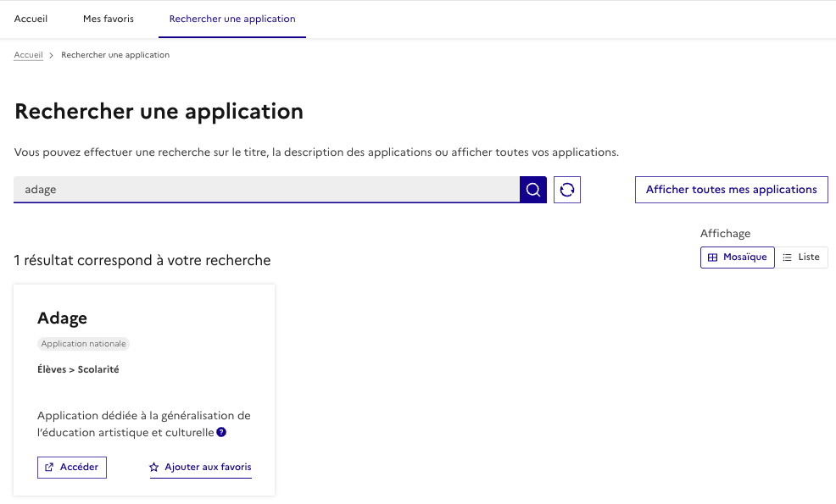Click the grid icon for Mosaïque view
This screenshot has height=504, width=836.
(712, 258)
